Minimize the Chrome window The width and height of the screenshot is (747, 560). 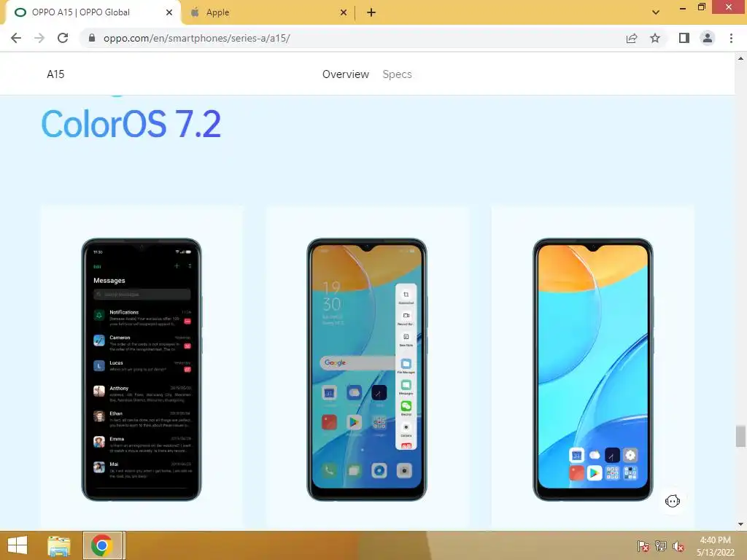coord(683,7)
